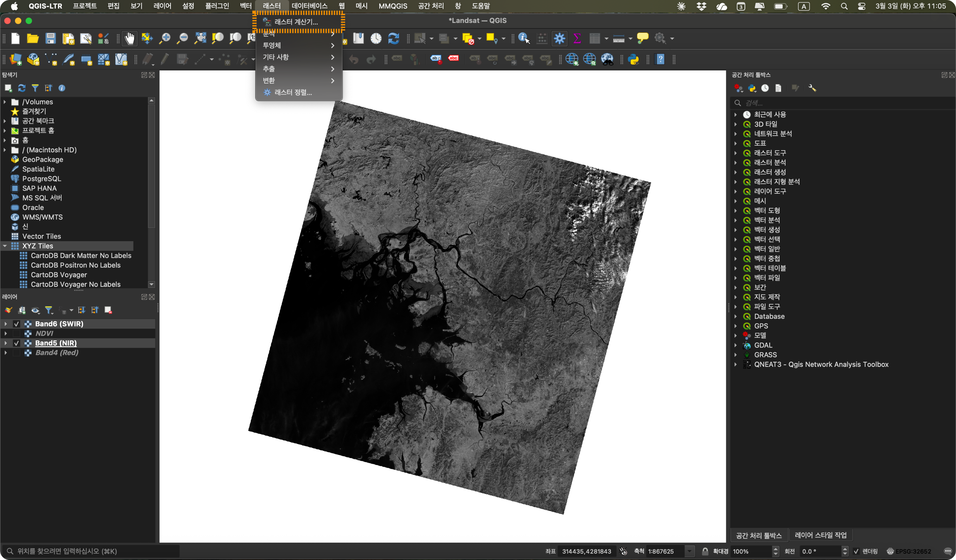The width and height of the screenshot is (956, 560).
Task: Open the Python console
Action: click(x=634, y=59)
